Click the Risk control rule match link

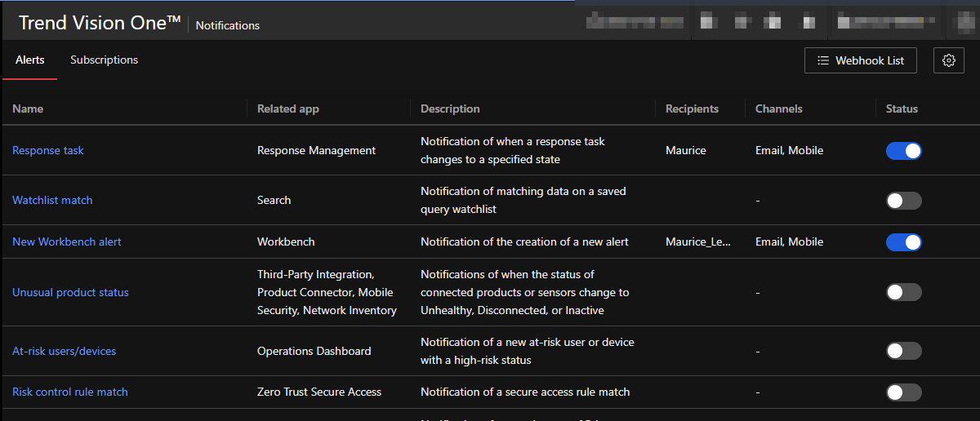coord(70,392)
